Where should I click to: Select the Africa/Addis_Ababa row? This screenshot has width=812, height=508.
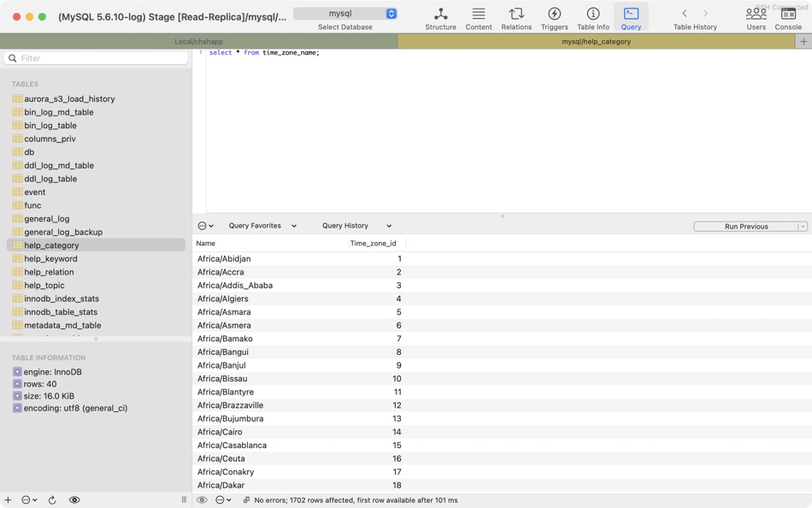point(502,286)
